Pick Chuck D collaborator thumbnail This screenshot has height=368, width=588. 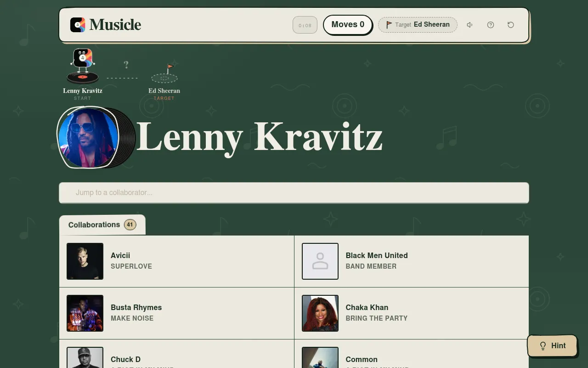(85, 357)
